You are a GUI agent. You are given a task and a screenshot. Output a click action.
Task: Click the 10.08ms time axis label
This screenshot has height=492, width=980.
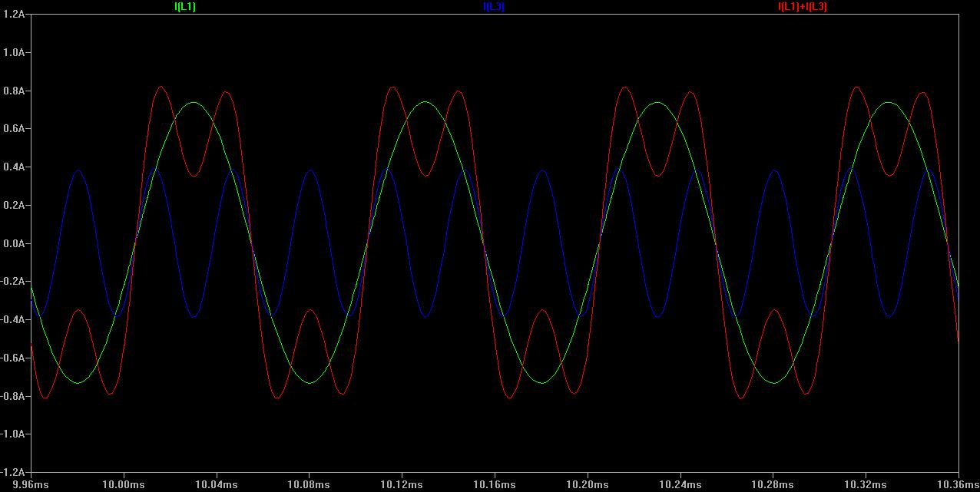(x=309, y=485)
